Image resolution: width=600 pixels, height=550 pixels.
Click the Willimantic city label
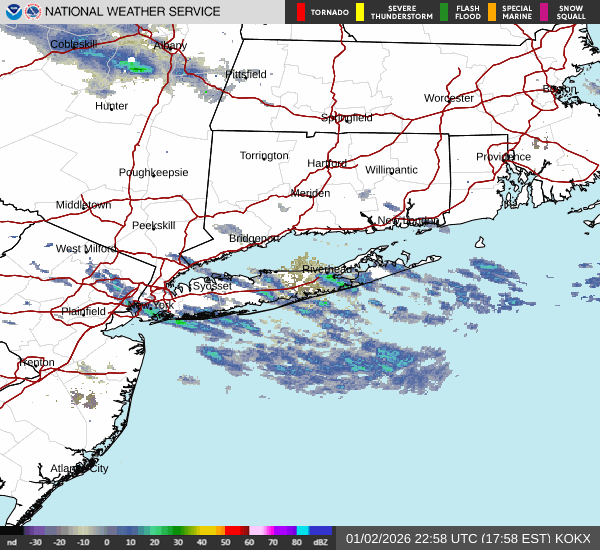[390, 170]
